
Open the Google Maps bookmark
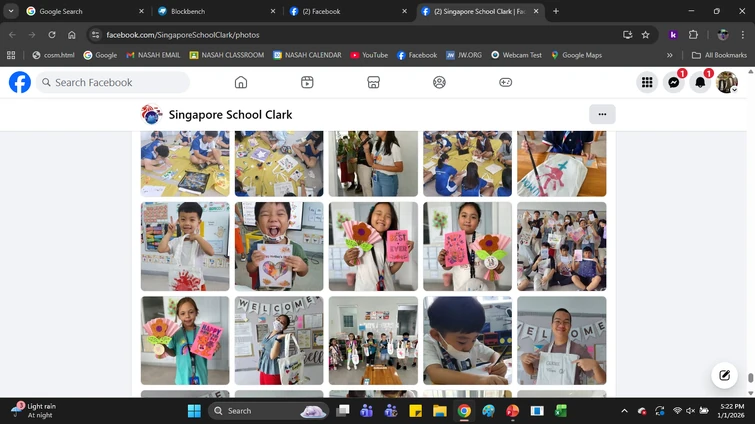pos(576,55)
